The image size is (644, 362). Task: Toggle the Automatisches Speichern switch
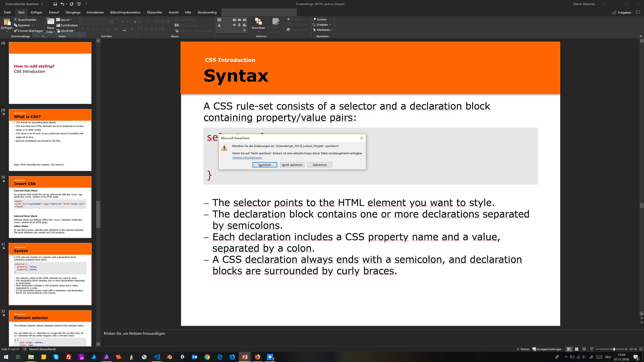(x=45, y=4)
